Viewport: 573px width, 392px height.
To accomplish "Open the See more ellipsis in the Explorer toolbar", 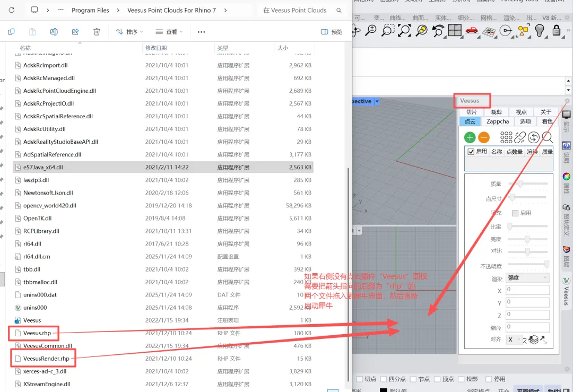I will 202,32.
